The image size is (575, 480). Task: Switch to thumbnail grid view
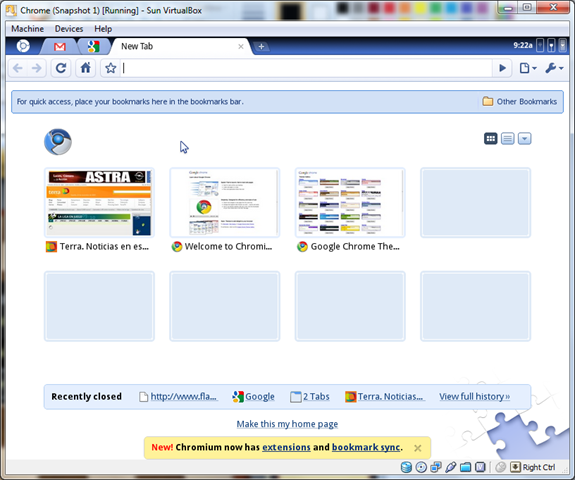490,139
